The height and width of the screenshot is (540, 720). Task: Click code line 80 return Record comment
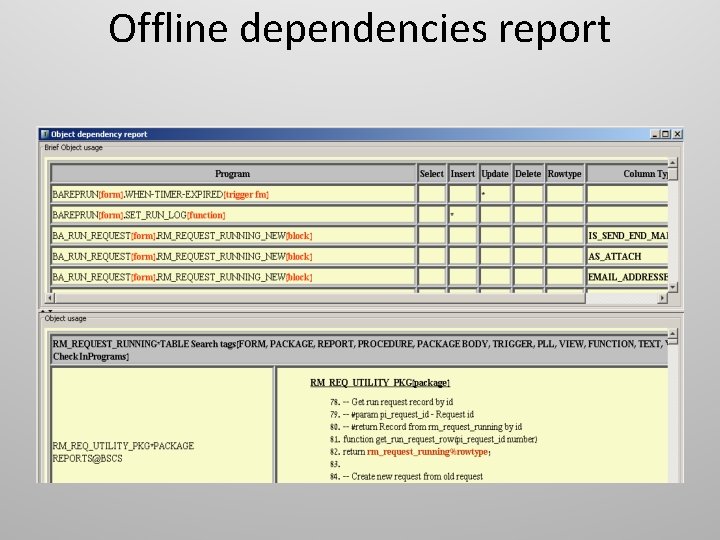tap(426, 427)
